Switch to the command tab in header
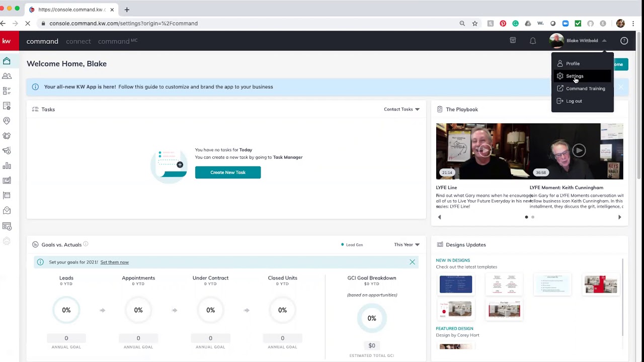 (x=42, y=41)
